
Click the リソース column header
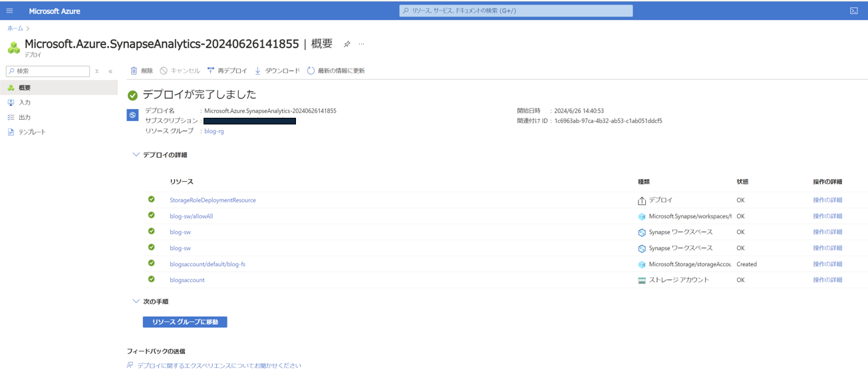click(182, 182)
